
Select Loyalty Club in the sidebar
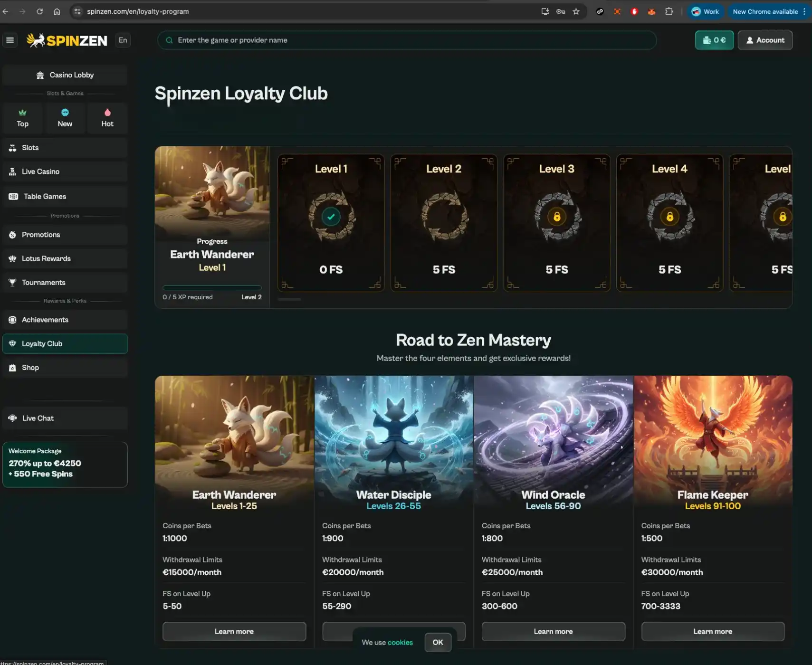click(65, 343)
